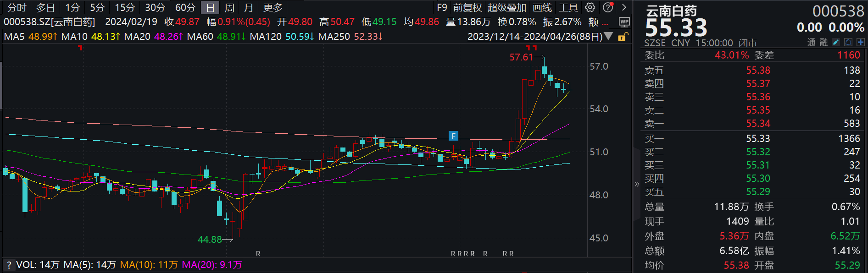The width and height of the screenshot is (868, 273).
Task: Click the date range 2023/12/14-2024/04/26 link
Action: click(535, 37)
